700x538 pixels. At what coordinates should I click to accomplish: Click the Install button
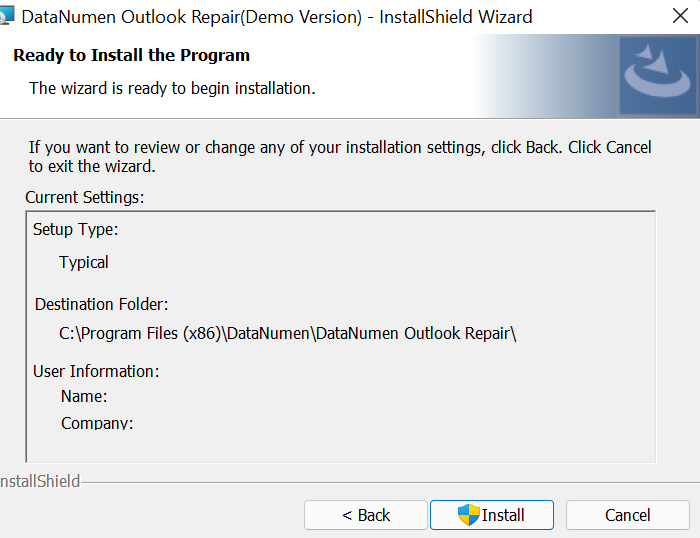tap(492, 515)
